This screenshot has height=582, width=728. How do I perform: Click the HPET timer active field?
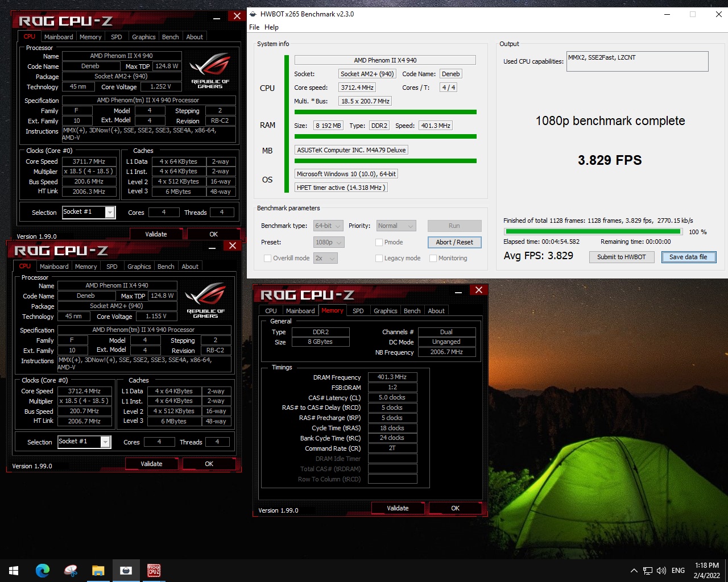click(341, 188)
